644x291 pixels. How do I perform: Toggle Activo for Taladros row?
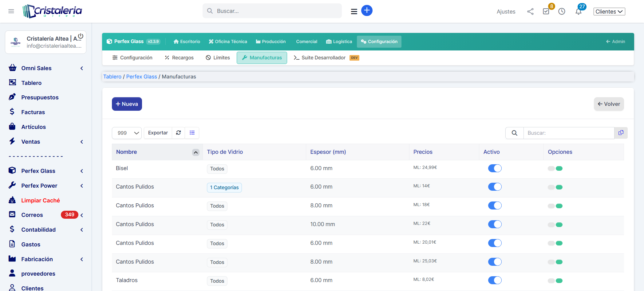click(495, 281)
